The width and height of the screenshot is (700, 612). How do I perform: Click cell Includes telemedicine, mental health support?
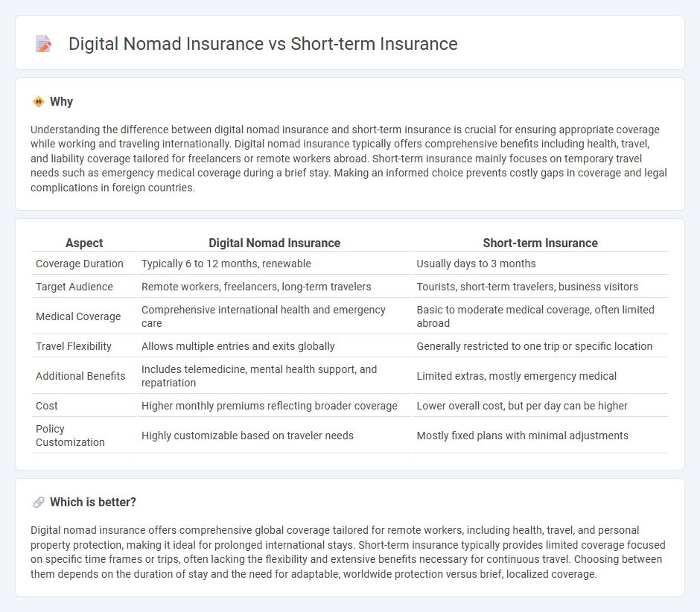[274, 376]
